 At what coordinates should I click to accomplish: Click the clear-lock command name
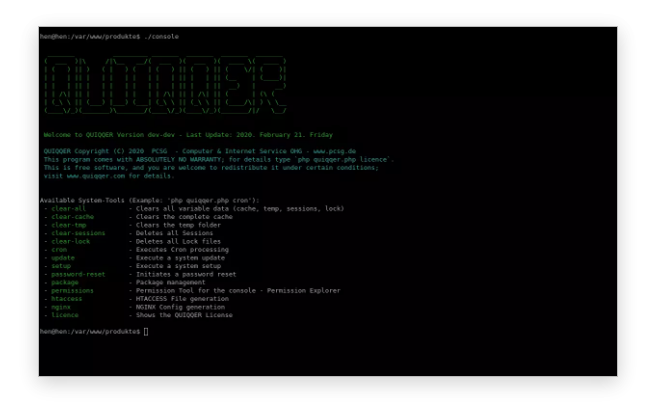(70, 241)
